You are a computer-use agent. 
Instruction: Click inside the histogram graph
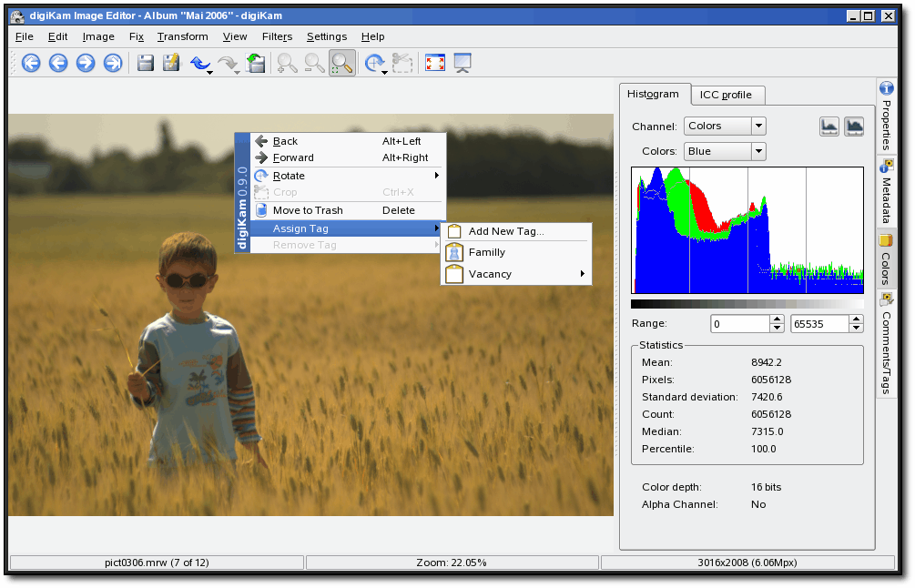(747, 230)
